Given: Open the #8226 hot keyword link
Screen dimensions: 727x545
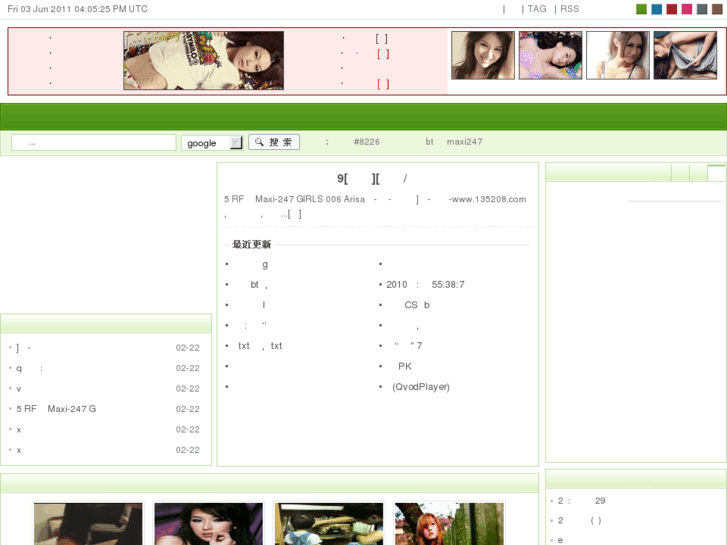Looking at the screenshot, I should coord(366,142).
